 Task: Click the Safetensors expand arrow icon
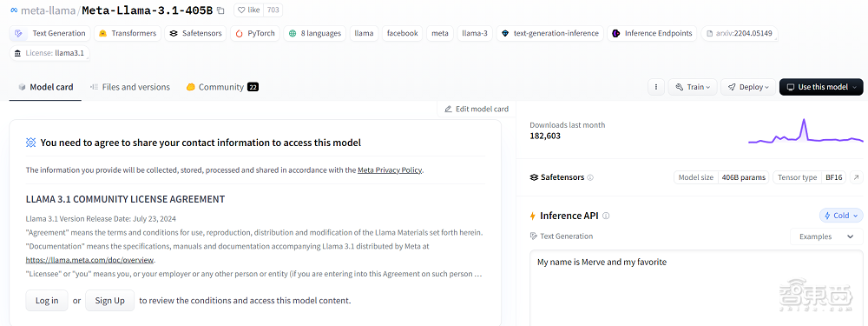[x=857, y=177]
